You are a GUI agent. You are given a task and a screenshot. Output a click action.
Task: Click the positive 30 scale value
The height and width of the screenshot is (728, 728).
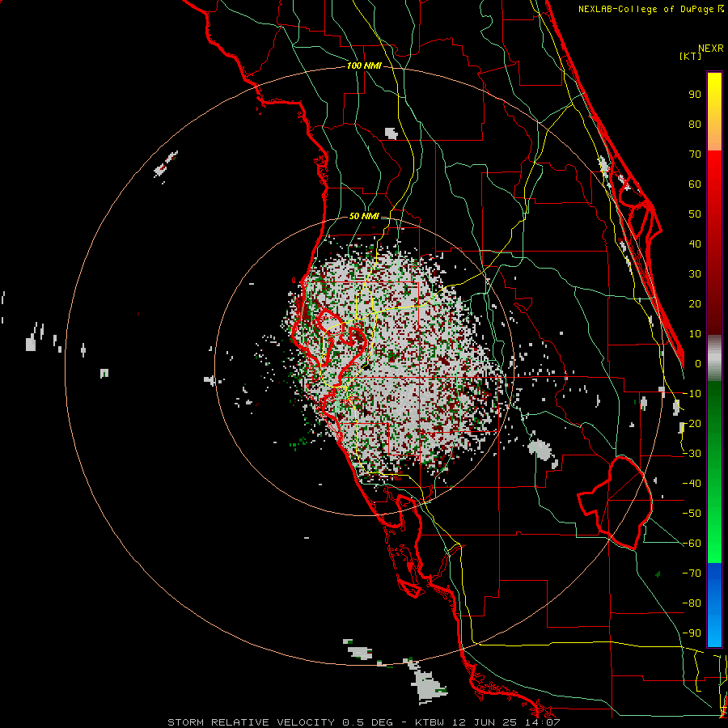695,274
